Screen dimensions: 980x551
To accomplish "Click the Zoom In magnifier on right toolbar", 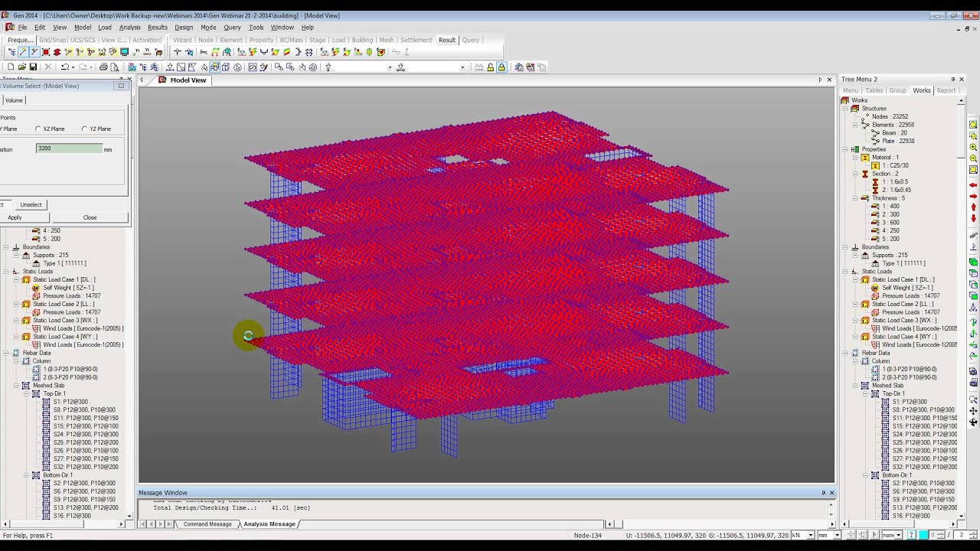I will [x=973, y=147].
